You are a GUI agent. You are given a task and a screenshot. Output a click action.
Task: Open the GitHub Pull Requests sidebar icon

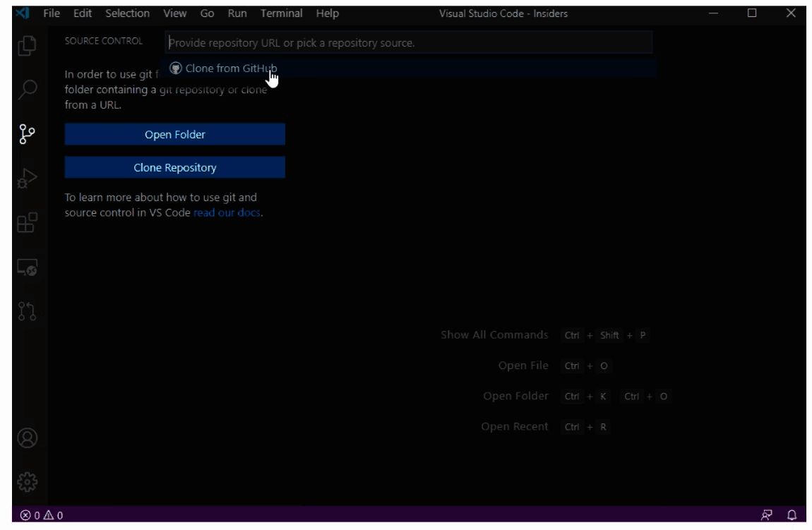26,311
